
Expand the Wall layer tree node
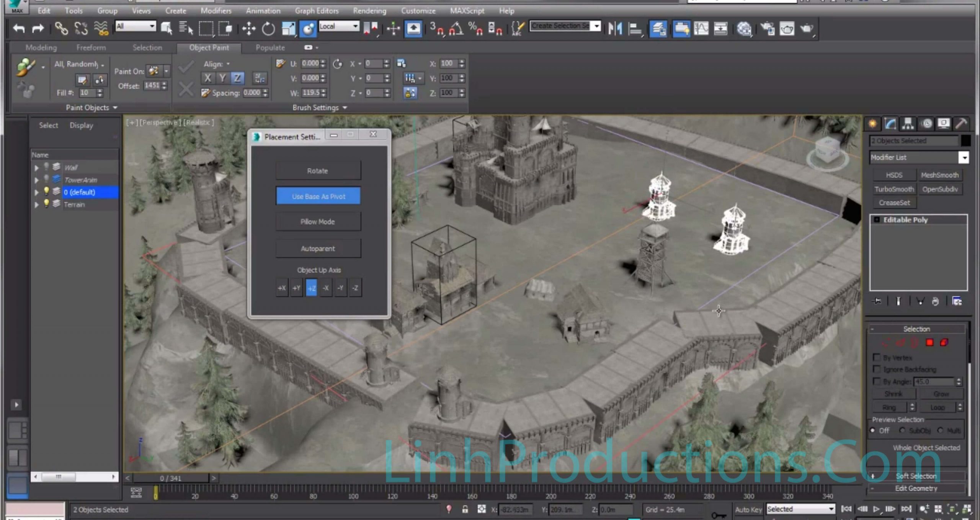[x=36, y=167]
